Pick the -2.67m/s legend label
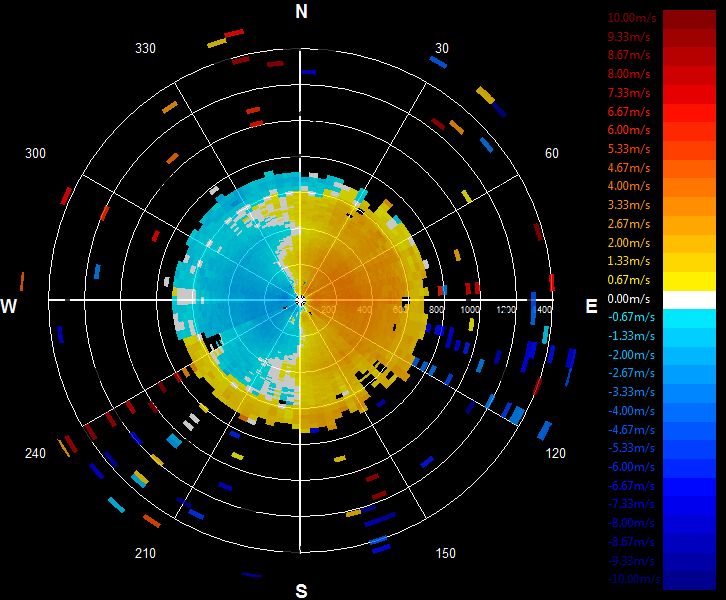This screenshot has height=600, width=726. (632, 373)
